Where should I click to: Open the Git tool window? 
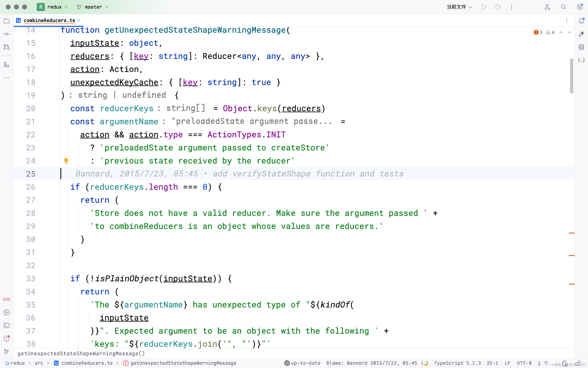7,351
